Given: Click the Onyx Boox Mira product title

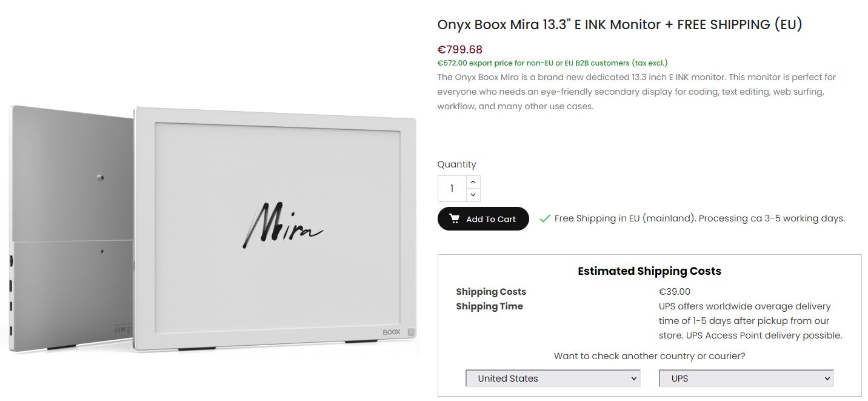Looking at the screenshot, I should click(619, 25).
